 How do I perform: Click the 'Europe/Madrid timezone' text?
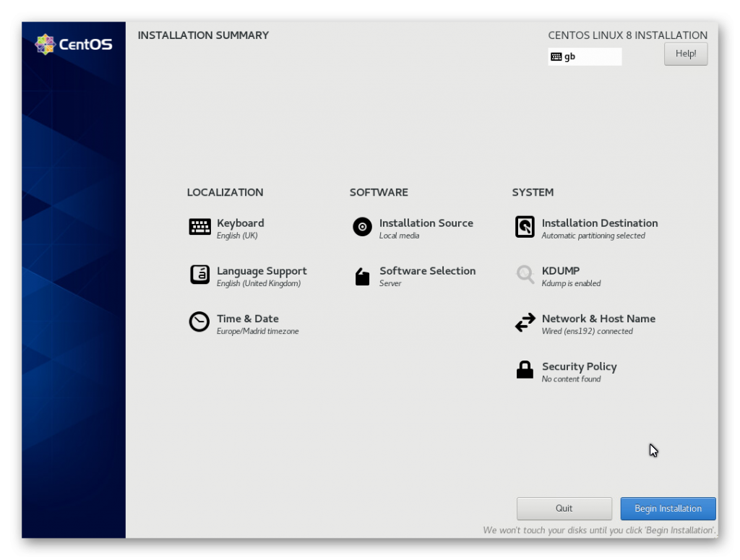point(258,331)
